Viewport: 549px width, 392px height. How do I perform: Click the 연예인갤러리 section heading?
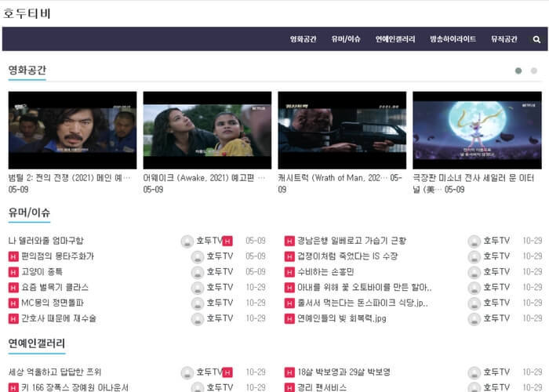tap(37, 343)
